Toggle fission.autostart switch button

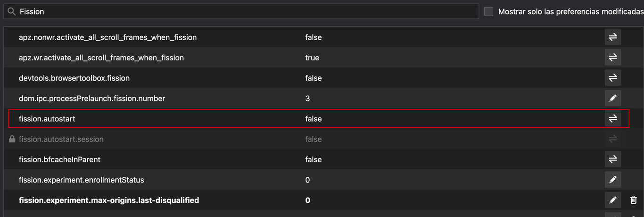pos(612,119)
